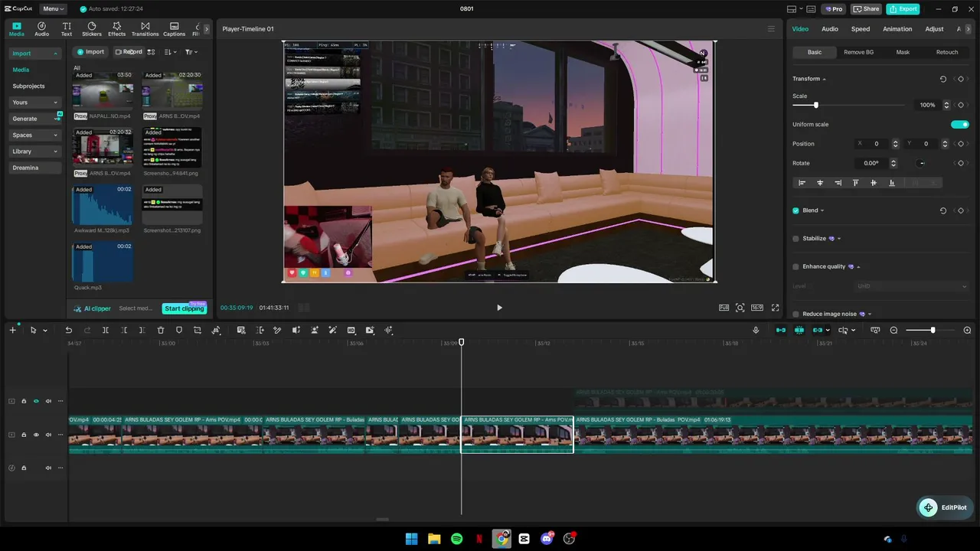
Task: Click the Export button
Action: (x=903, y=9)
